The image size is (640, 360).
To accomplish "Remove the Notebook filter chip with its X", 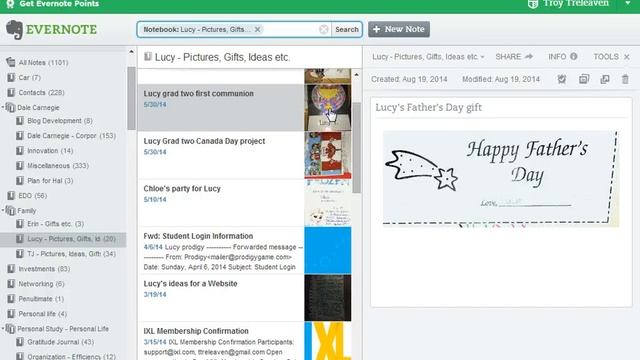I will (257, 29).
